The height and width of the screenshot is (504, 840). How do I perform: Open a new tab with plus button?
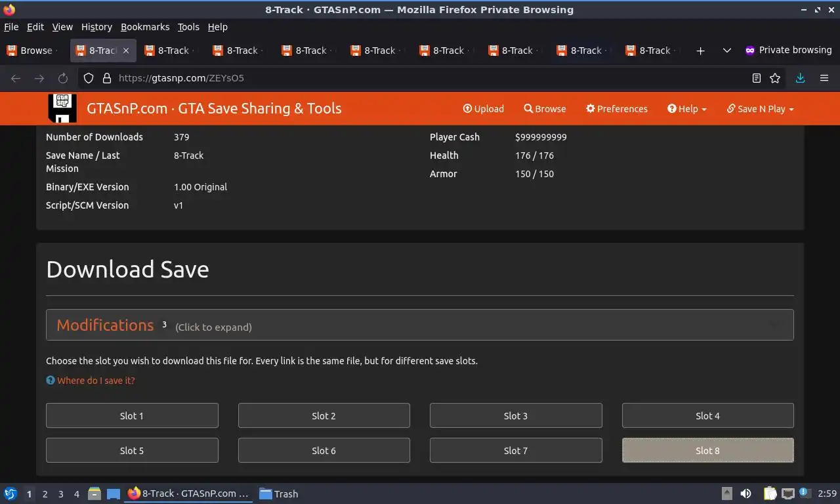coord(700,51)
